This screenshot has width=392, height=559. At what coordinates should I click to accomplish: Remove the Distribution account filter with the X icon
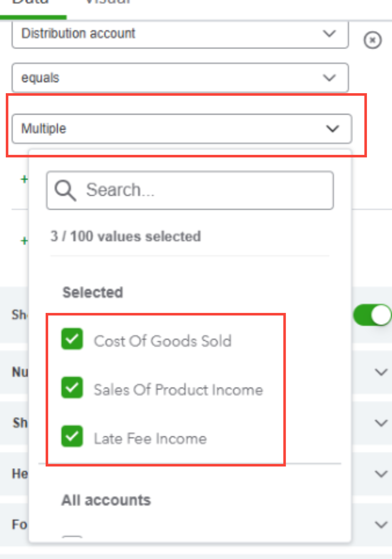[x=372, y=40]
